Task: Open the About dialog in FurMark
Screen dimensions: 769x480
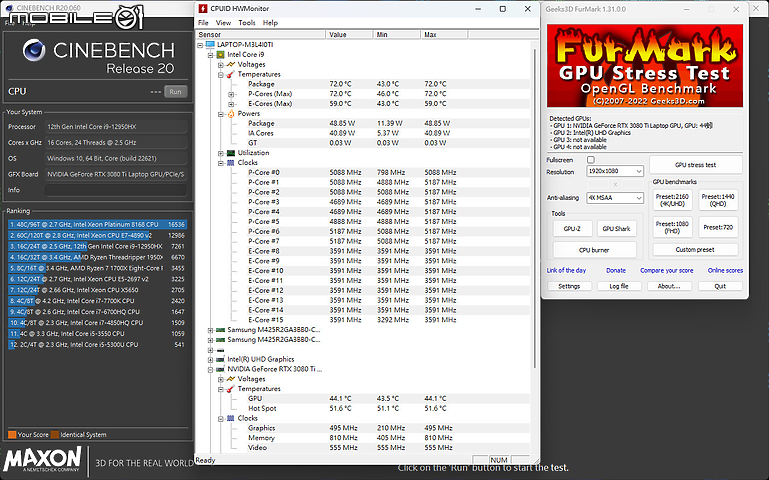Action: [x=669, y=286]
